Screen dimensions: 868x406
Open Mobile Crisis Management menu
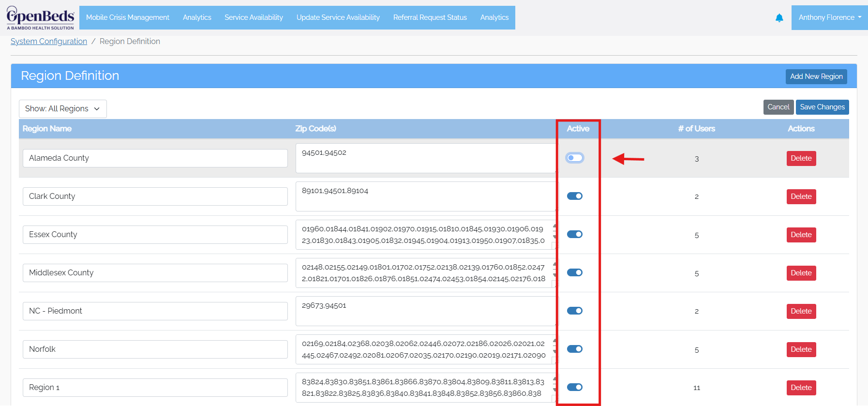click(x=128, y=17)
